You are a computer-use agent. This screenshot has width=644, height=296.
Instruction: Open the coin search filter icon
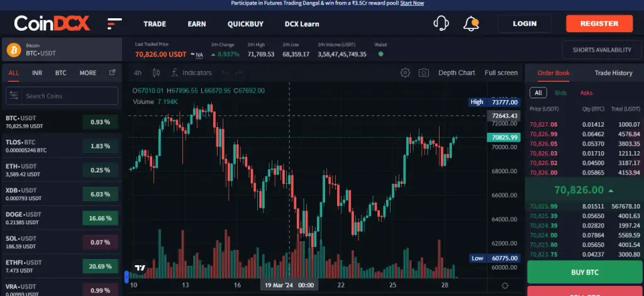coord(14,96)
